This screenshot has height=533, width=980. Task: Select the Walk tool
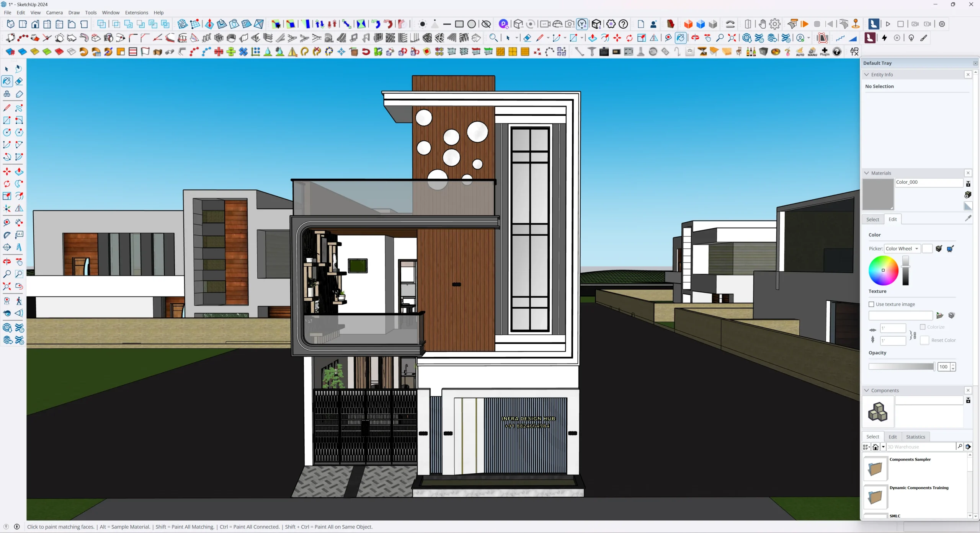(x=19, y=301)
